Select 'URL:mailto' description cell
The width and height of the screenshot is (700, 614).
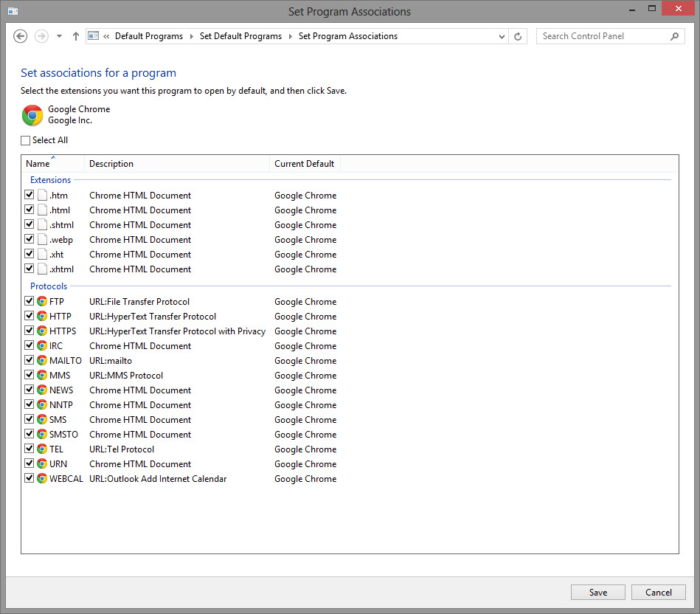[110, 361]
